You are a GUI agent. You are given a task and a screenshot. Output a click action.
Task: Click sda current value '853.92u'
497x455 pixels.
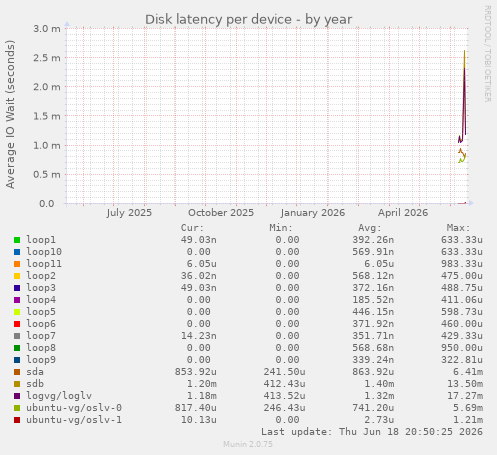[196, 372]
